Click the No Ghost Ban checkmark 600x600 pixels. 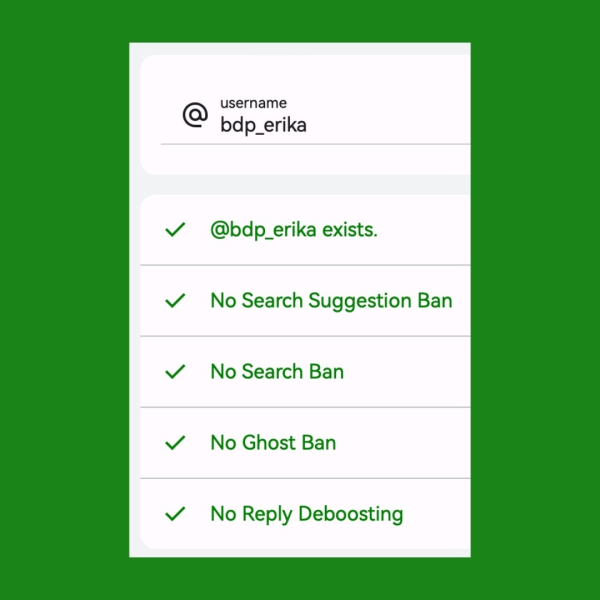pyautogui.click(x=175, y=443)
